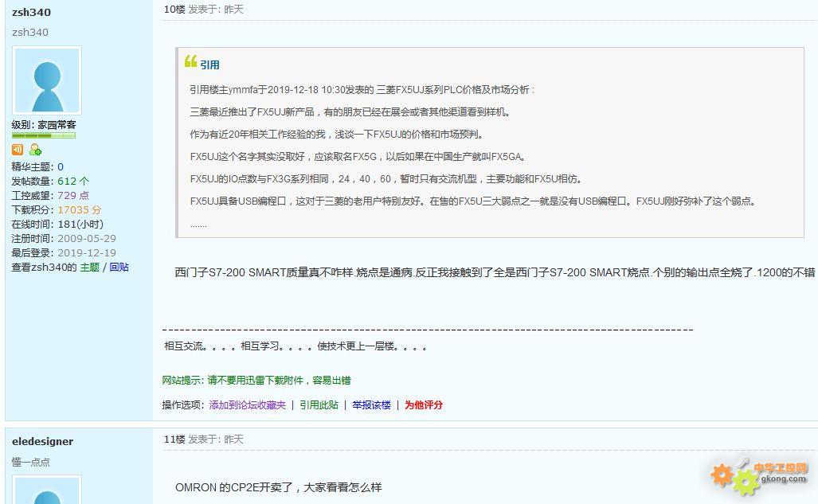The image size is (818, 504).
Task: Click the orange speaker icon under zsh340's level
Action: click(18, 150)
